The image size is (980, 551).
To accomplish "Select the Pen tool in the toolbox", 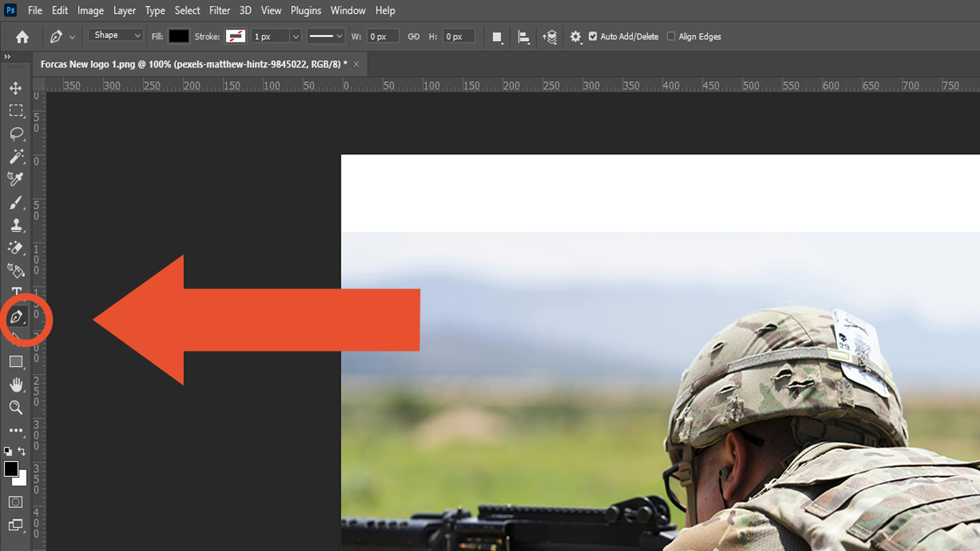I will pos(17,316).
